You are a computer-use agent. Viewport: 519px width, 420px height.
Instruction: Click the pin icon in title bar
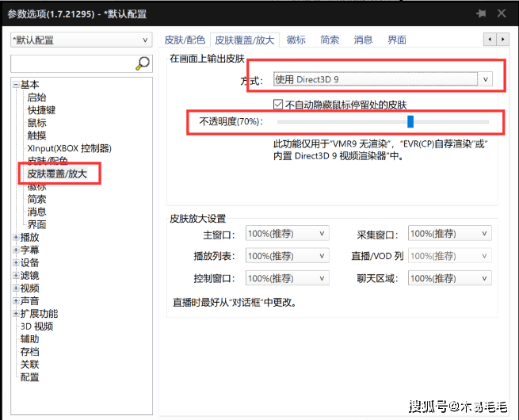(x=481, y=13)
